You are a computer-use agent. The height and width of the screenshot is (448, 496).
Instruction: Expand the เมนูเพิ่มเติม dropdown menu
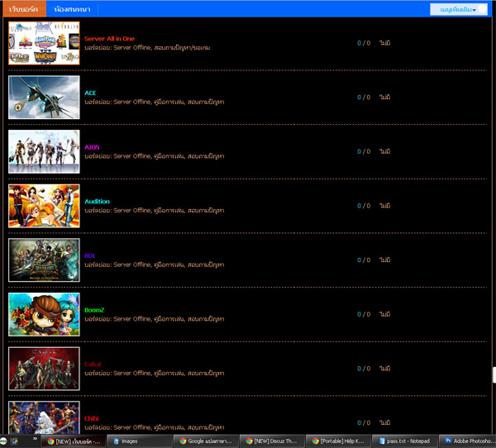point(458,9)
